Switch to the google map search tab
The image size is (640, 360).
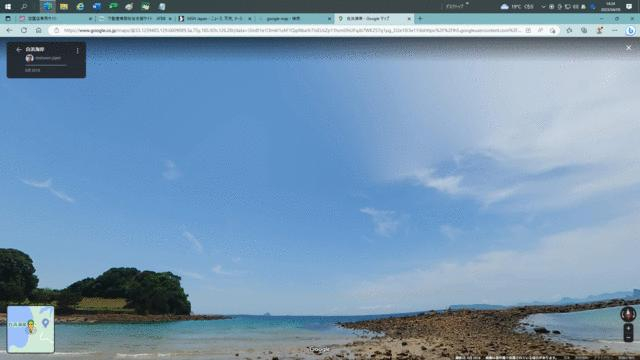(294, 19)
